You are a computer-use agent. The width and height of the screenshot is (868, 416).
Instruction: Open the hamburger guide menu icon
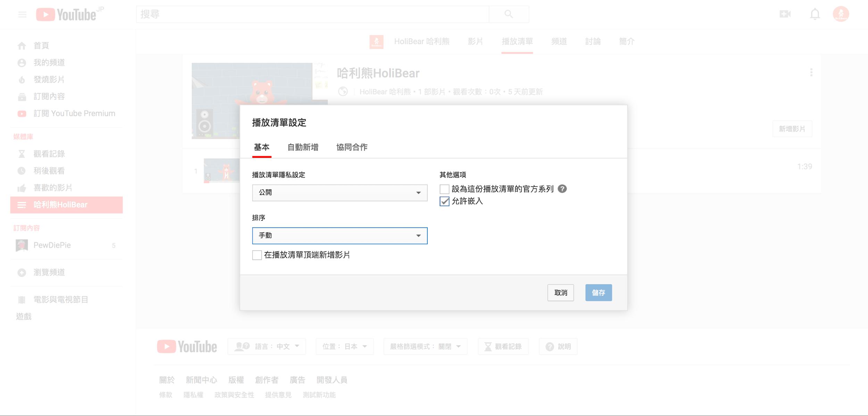[x=22, y=15]
